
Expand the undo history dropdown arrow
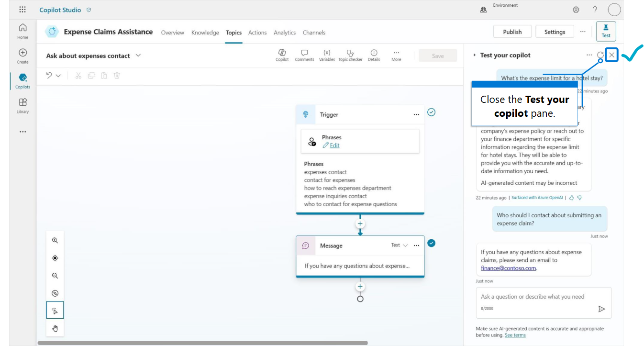(58, 76)
